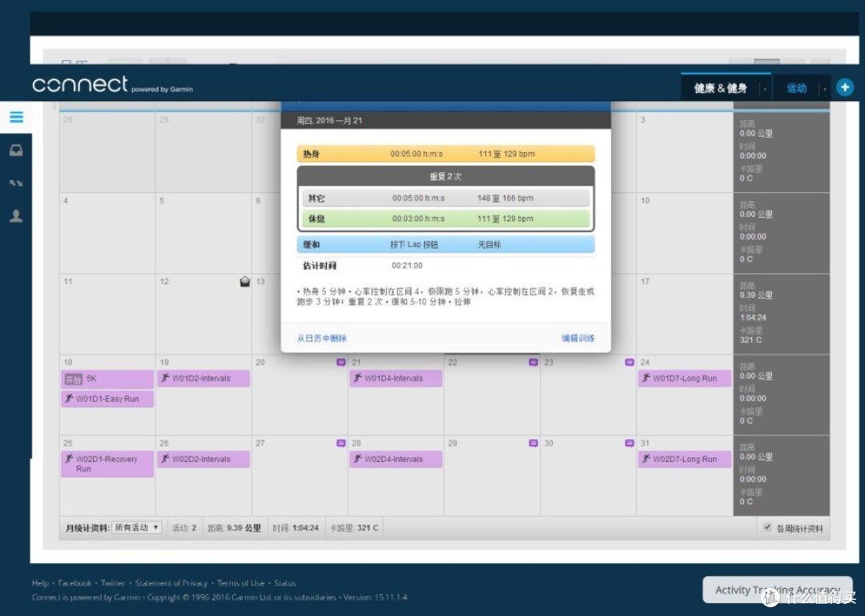
Task: Click Activity Tracking Accuracy button
Action: 777,590
